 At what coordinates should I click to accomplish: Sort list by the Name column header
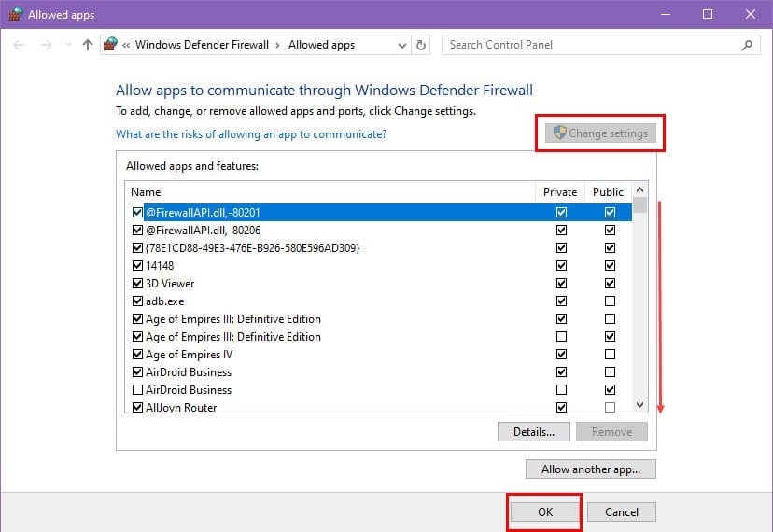330,191
